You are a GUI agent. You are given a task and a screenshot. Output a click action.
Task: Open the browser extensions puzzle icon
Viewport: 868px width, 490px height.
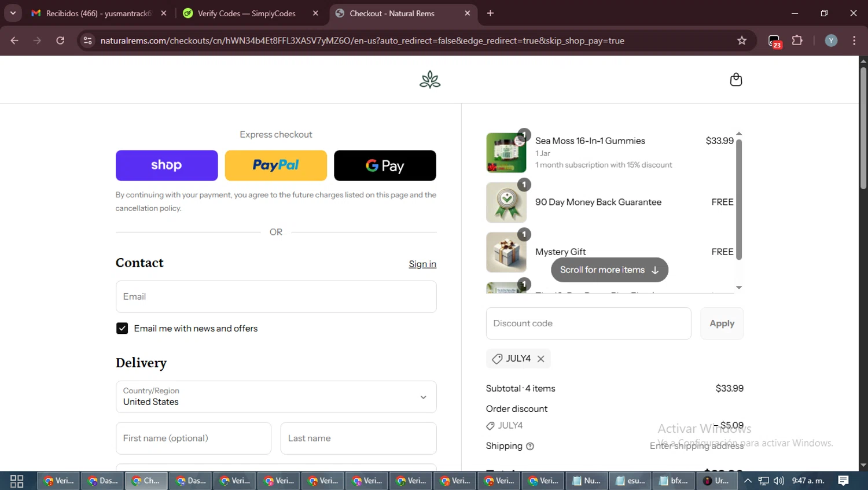pyautogui.click(x=797, y=40)
